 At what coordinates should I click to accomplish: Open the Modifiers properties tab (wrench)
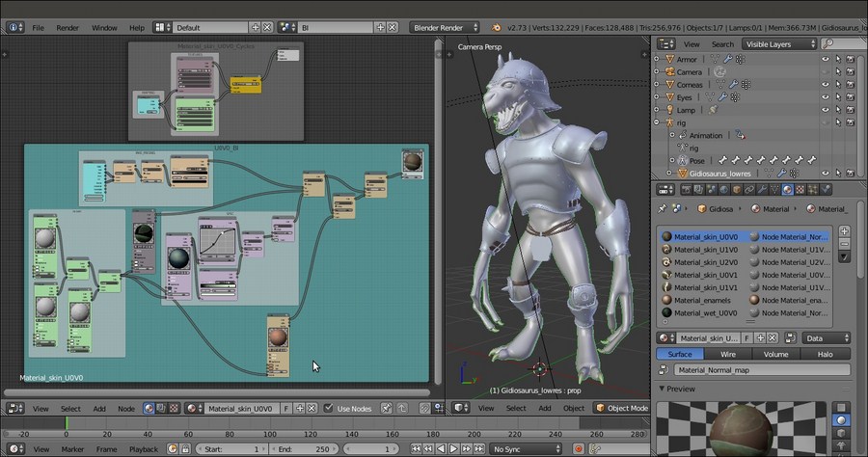762,190
